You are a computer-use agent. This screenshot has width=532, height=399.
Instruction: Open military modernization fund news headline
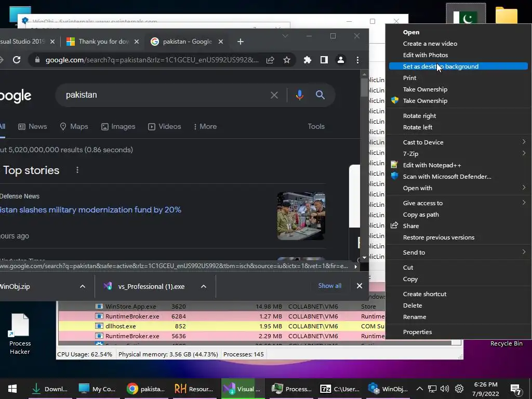(90, 210)
